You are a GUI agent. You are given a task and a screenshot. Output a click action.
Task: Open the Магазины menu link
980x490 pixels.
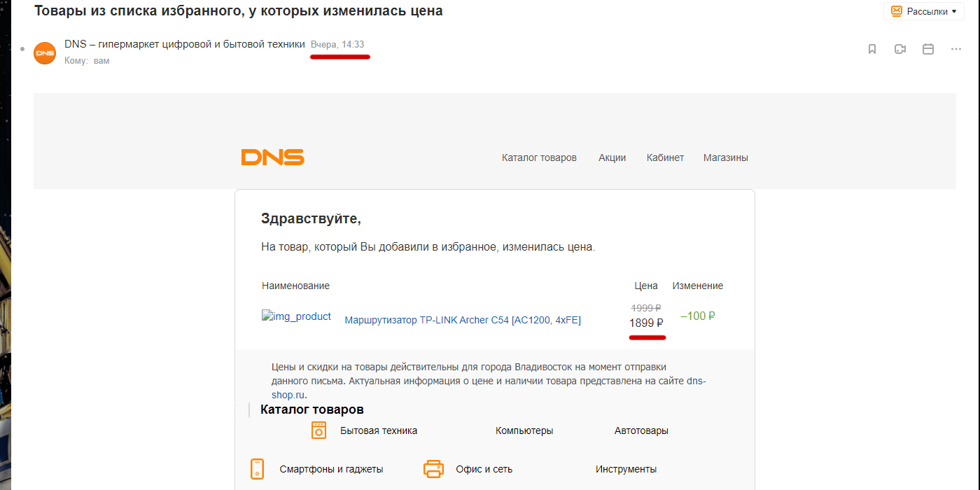(725, 157)
